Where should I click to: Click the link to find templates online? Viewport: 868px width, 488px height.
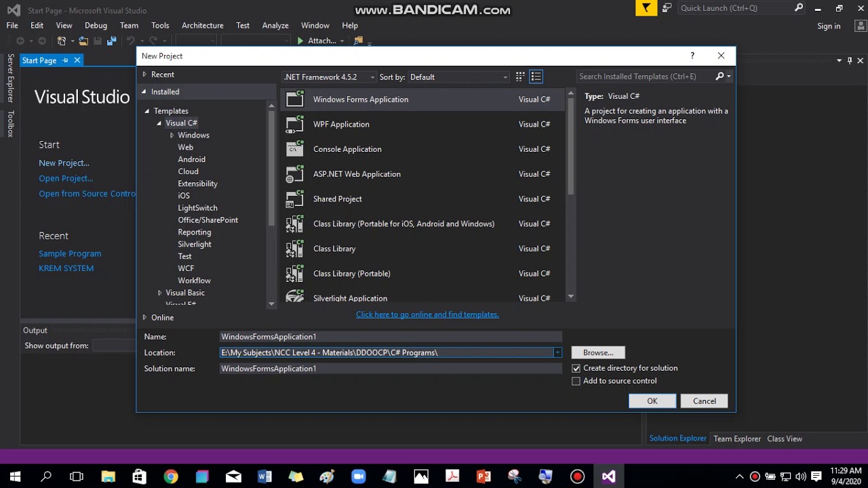[427, 314]
